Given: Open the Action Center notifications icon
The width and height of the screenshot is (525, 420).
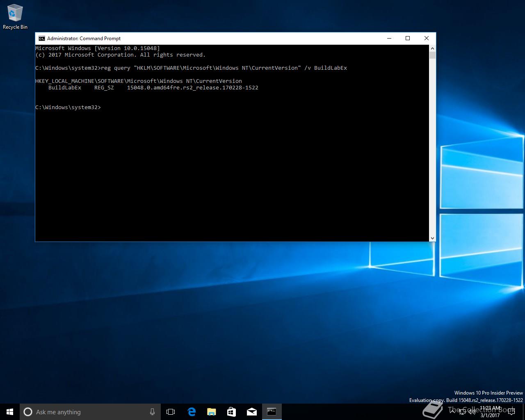Looking at the screenshot, I should tap(511, 412).
